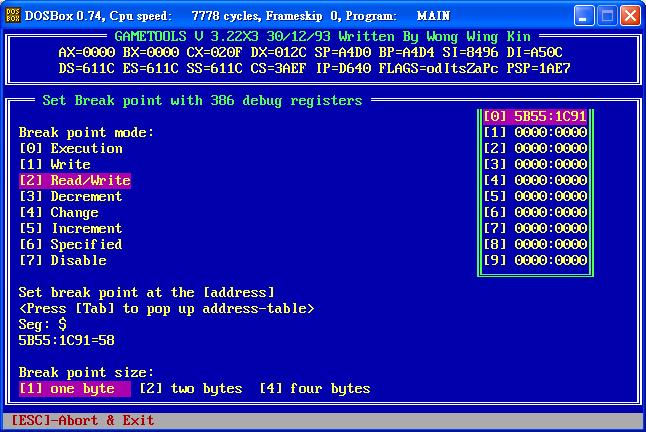
Task: Pick break point slot 4 in address list
Action: click(535, 180)
